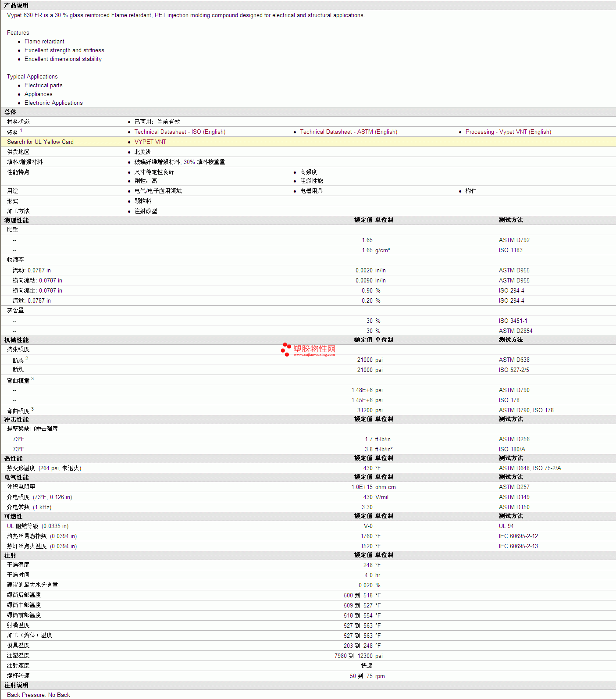The height and width of the screenshot is (700, 616).
Task: Click the 430 V/mil dielectric strength value
Action: [x=376, y=497]
